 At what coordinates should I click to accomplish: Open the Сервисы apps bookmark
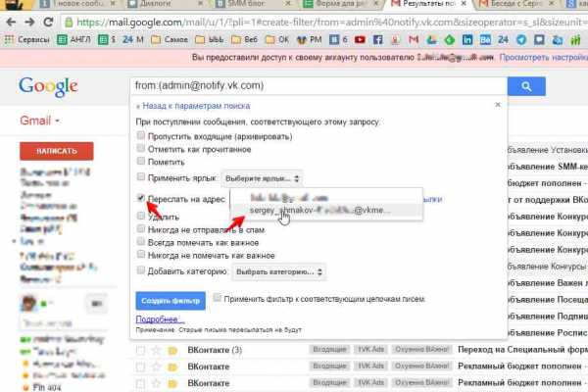[x=27, y=39]
